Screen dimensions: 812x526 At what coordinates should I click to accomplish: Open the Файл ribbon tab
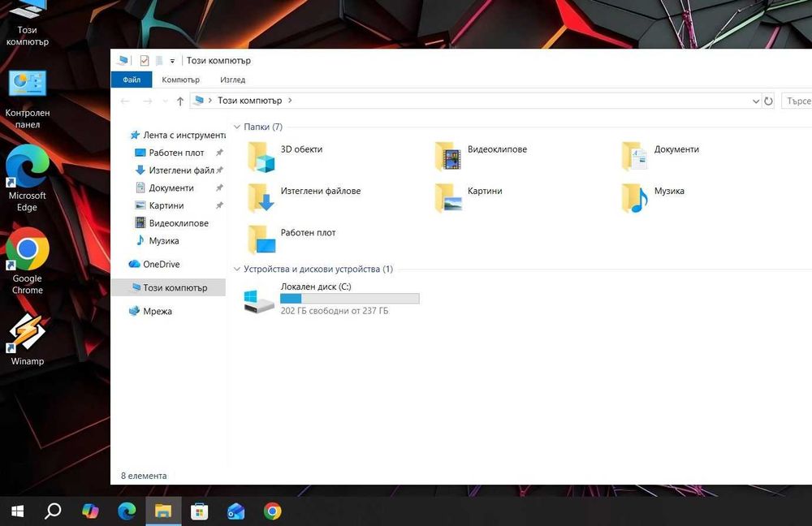[x=132, y=80]
